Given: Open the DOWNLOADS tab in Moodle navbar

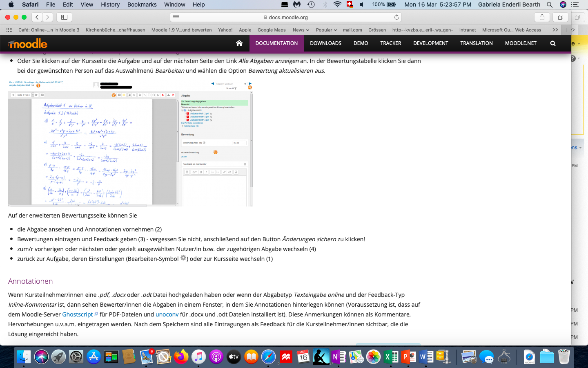Looking at the screenshot, I should [325, 43].
